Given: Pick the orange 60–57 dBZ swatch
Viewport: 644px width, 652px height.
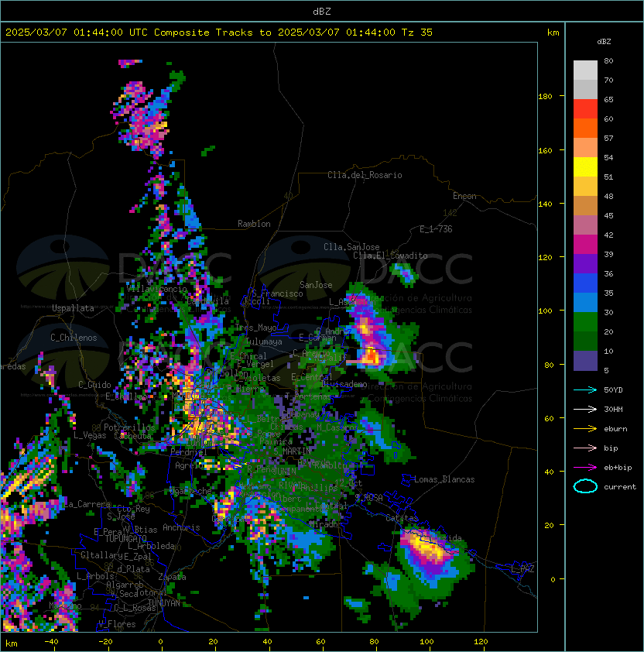Looking at the screenshot, I should click(x=585, y=128).
